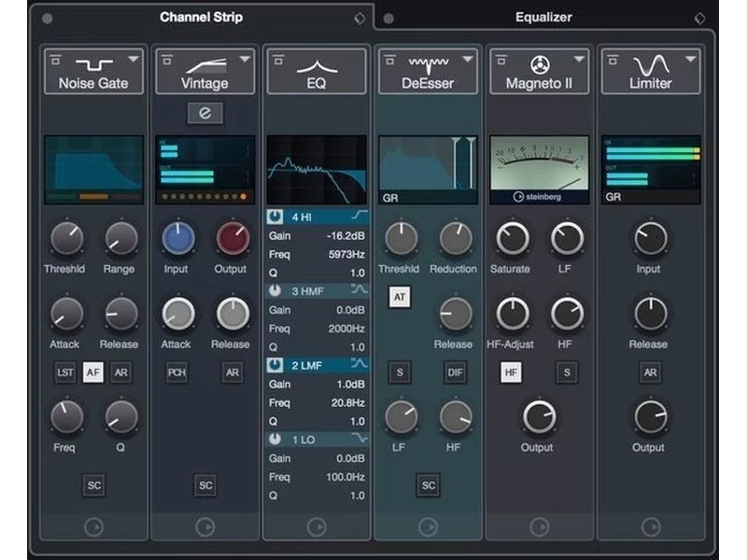Change the 2 LMF band filter type icon
This screenshot has height=560, width=747.
pos(359,364)
